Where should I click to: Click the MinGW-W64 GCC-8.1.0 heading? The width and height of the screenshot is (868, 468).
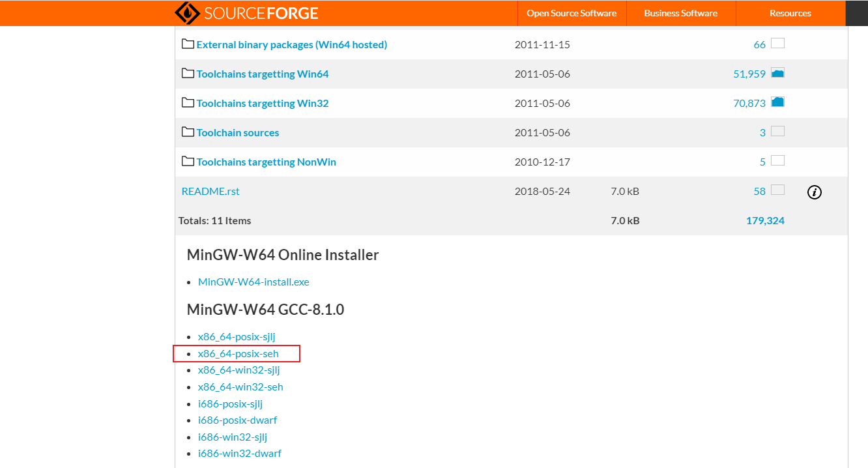point(265,310)
